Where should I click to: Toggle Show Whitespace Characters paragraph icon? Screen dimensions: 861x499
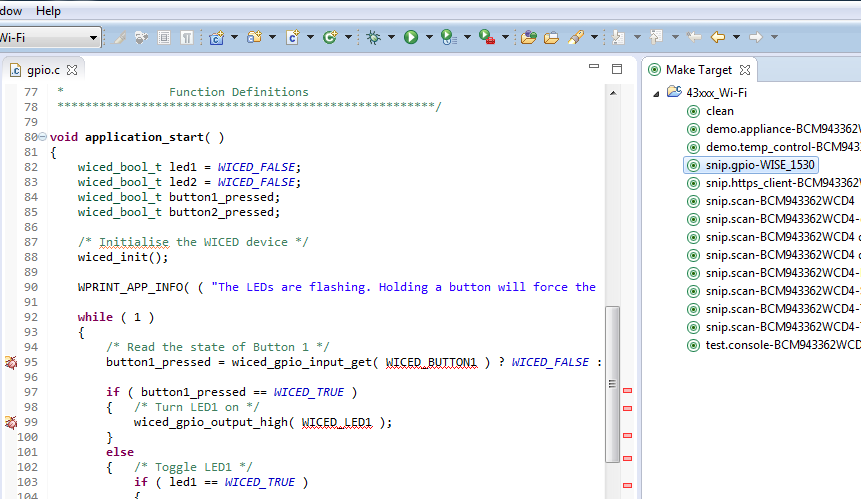[x=186, y=37]
